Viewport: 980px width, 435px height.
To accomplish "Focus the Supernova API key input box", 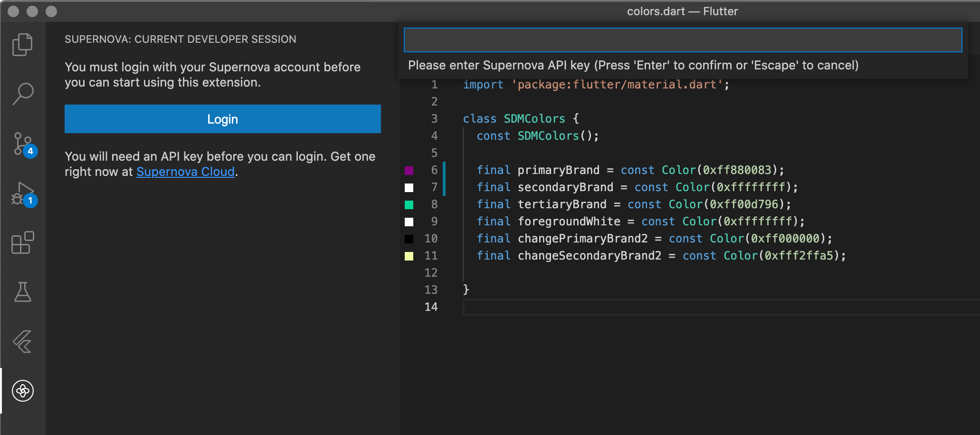I will click(683, 40).
